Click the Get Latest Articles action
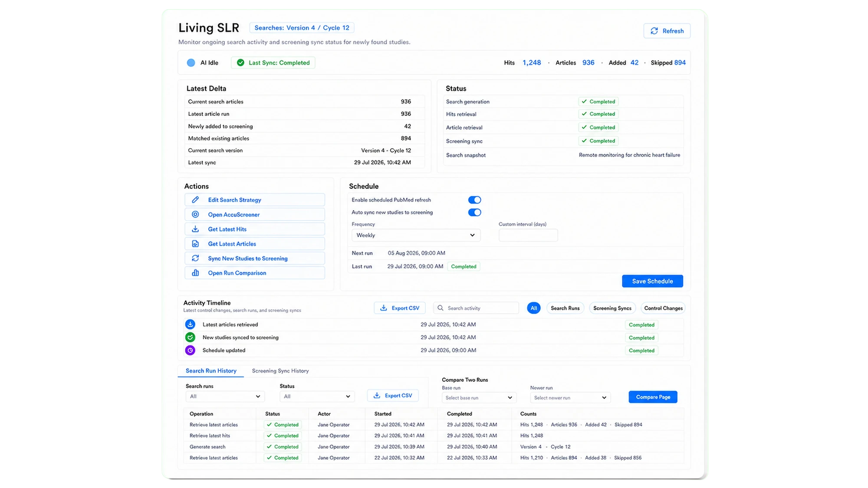Image resolution: width=868 pixels, height=488 pixels. (255, 244)
